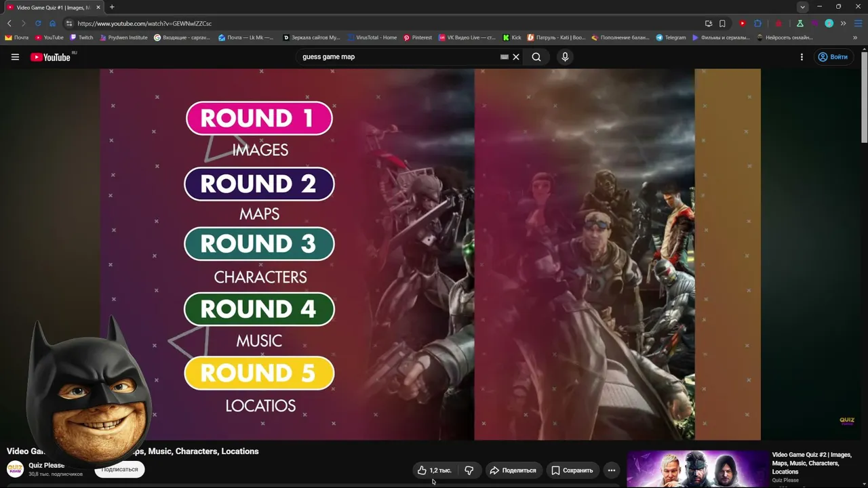868x488 pixels.
Task: Subscribe with the Подписаться button
Action: (x=119, y=469)
